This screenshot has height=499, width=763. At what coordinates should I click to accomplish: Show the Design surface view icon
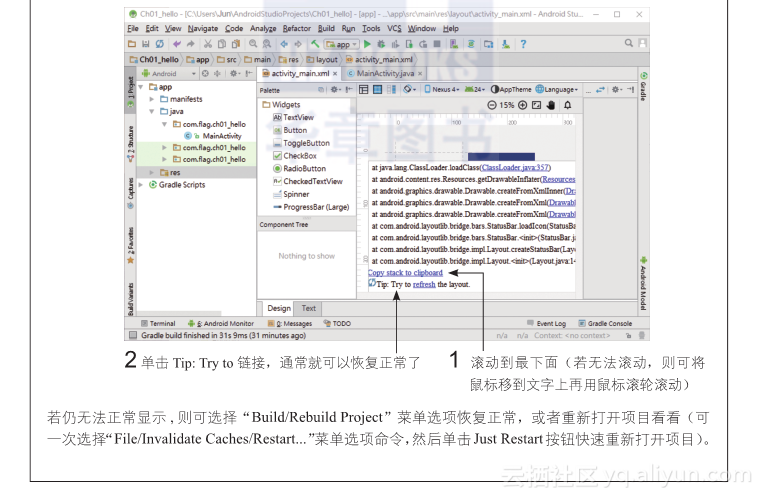[363, 90]
